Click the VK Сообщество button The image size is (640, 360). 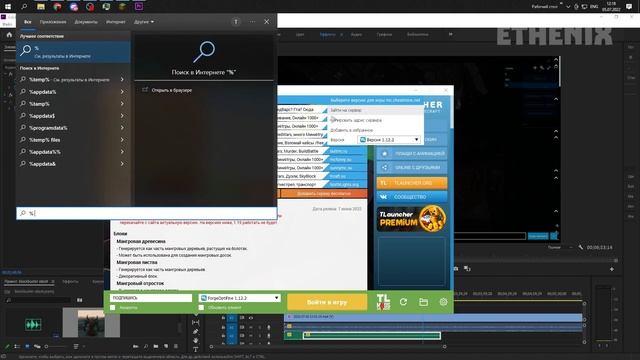point(412,197)
